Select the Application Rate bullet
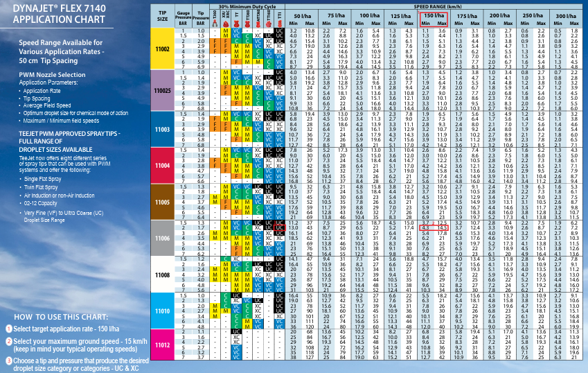 (42, 91)
